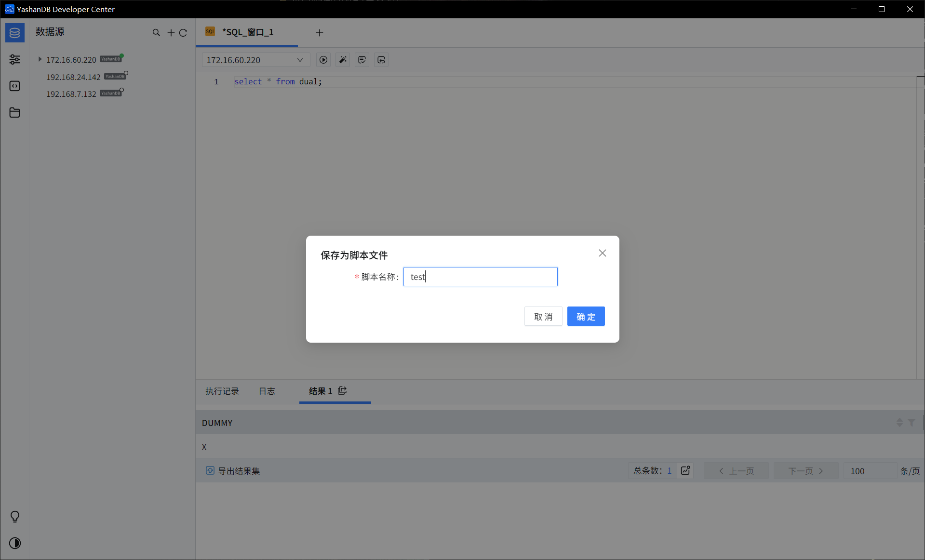The width and height of the screenshot is (925, 560).
Task: Switch to the 日志 tab
Action: point(267,391)
